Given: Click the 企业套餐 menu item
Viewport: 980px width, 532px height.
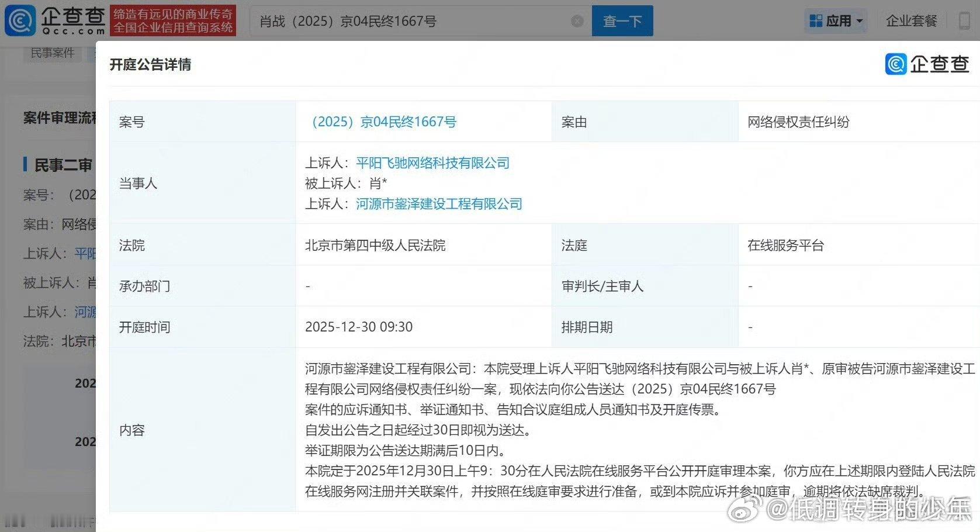Looking at the screenshot, I should point(912,20).
